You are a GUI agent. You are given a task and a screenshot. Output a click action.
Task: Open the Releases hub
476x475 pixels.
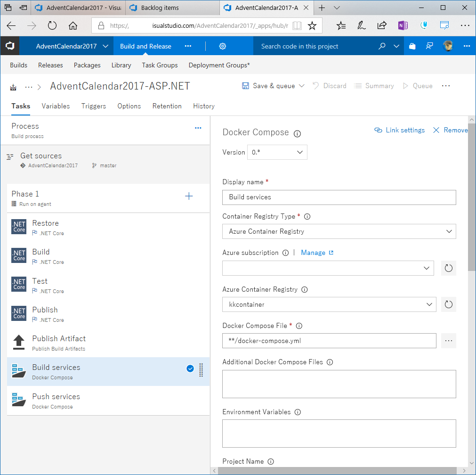50,65
